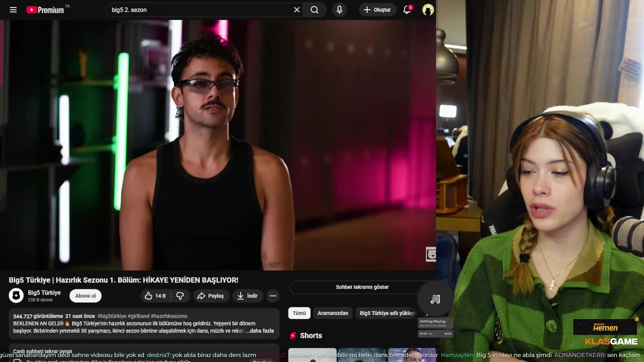The width and height of the screenshot is (644, 362).
Task: Click the 544.727 görüntüleme view count
Action: click(x=38, y=316)
